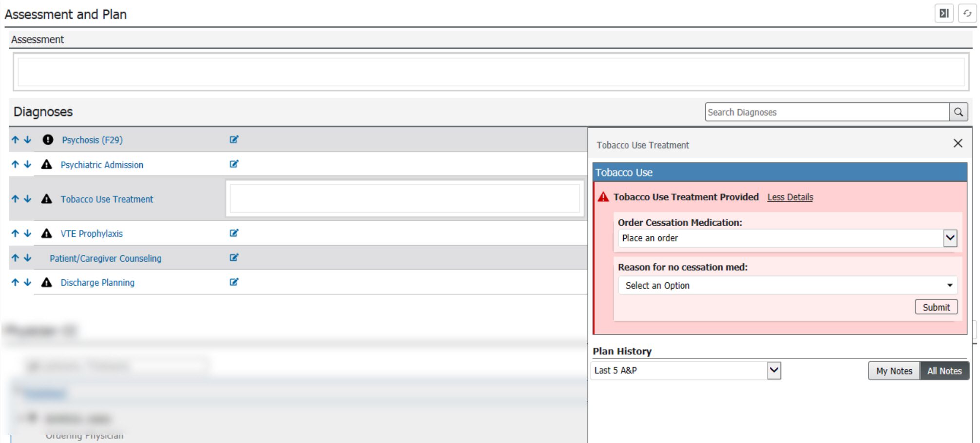Expand the Last 5 A&P history dropdown

[686, 370]
